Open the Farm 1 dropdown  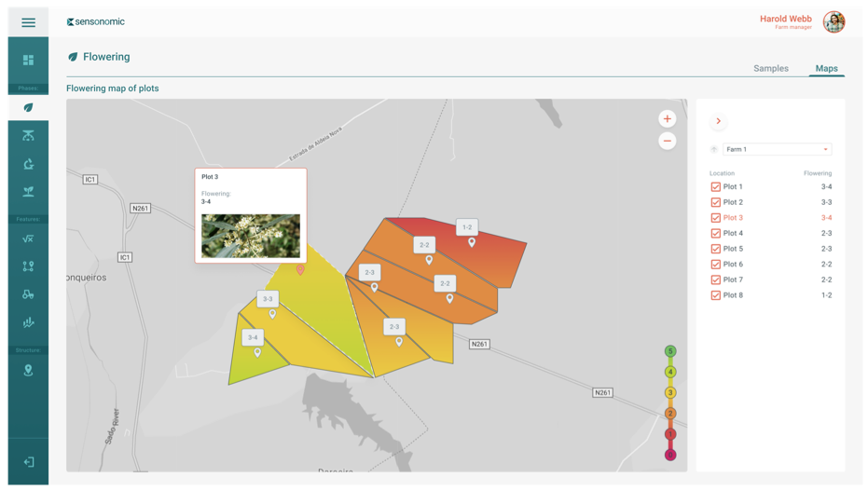click(777, 149)
